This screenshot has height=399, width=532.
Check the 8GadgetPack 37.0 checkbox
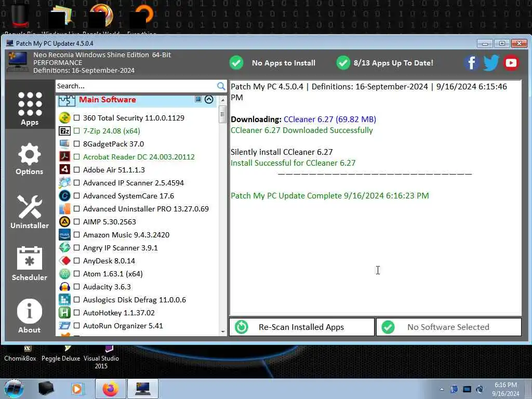click(77, 144)
